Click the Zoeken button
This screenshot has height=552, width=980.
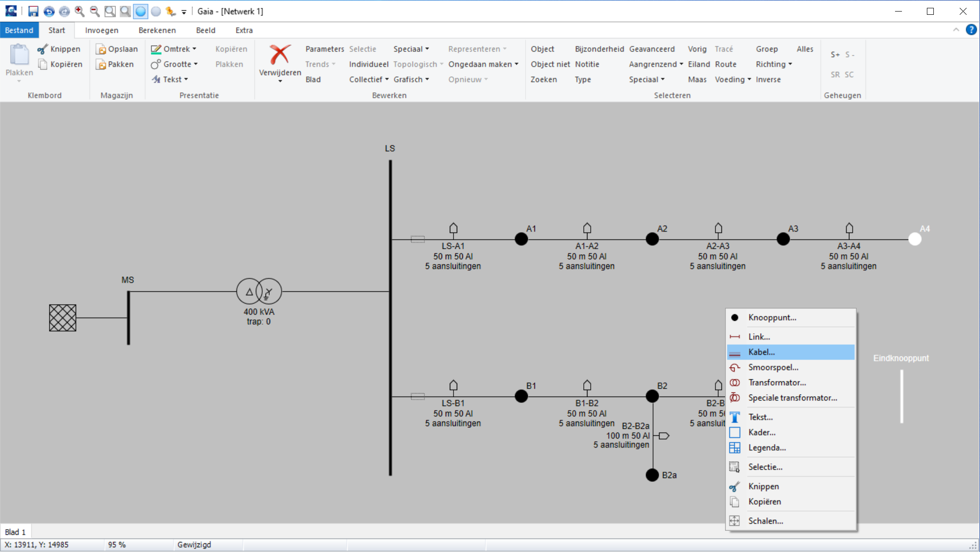pos(543,79)
